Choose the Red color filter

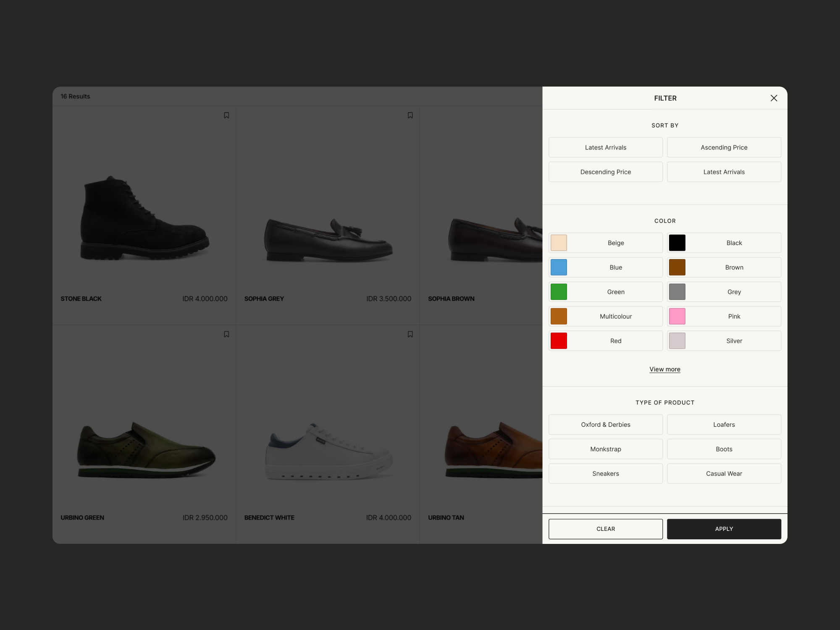(606, 341)
